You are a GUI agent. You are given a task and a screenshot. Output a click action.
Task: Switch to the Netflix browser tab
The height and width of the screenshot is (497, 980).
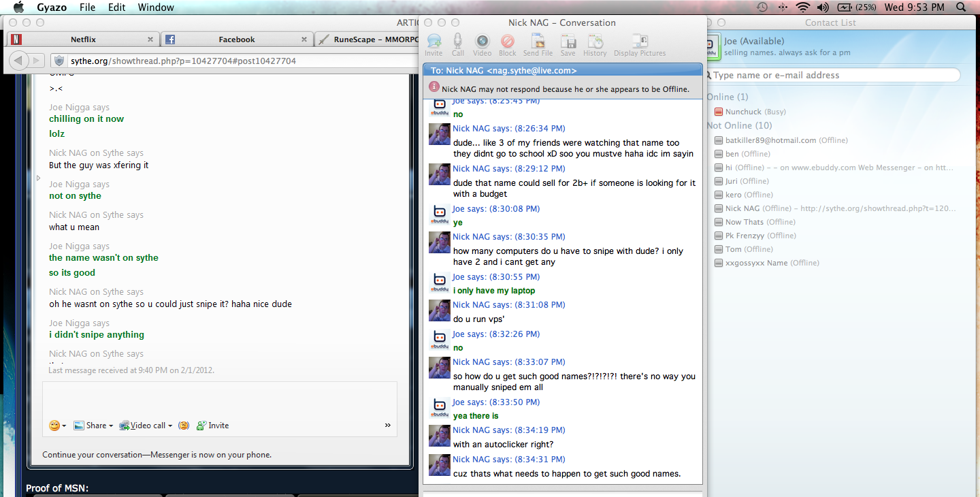(x=83, y=39)
